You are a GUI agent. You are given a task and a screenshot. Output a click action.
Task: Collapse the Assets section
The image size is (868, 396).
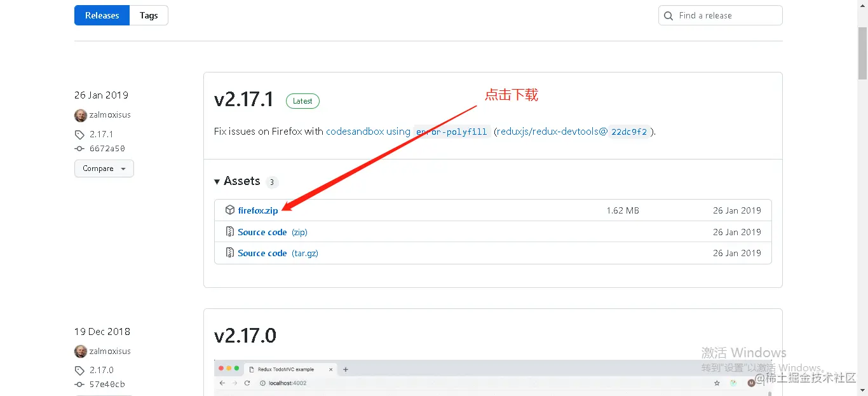pos(237,181)
